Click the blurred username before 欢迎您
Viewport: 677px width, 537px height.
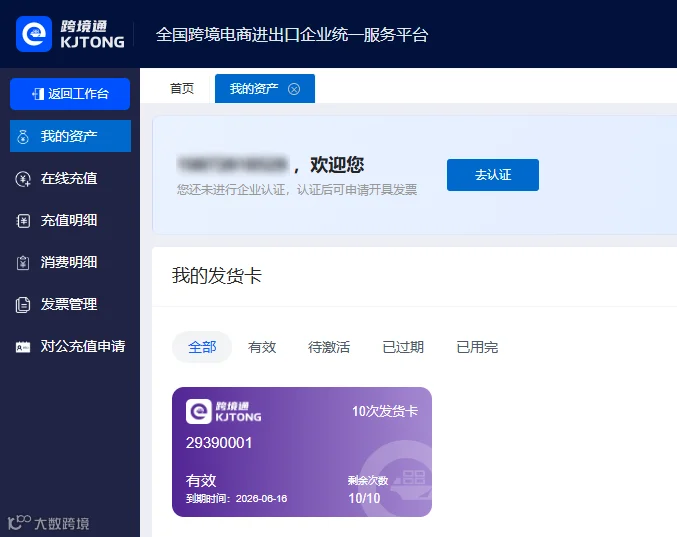click(233, 164)
